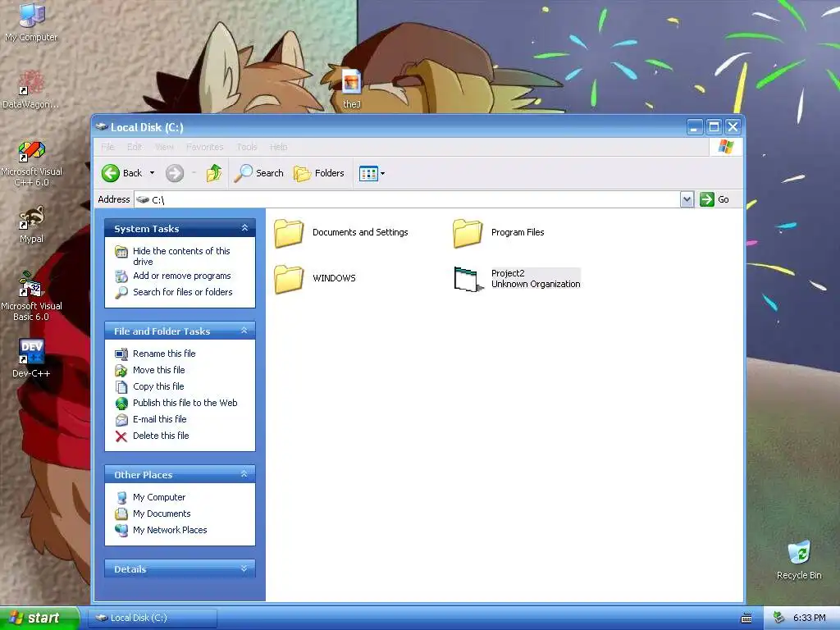Open the Favorites menu
This screenshot has height=630, width=840.
204,147
